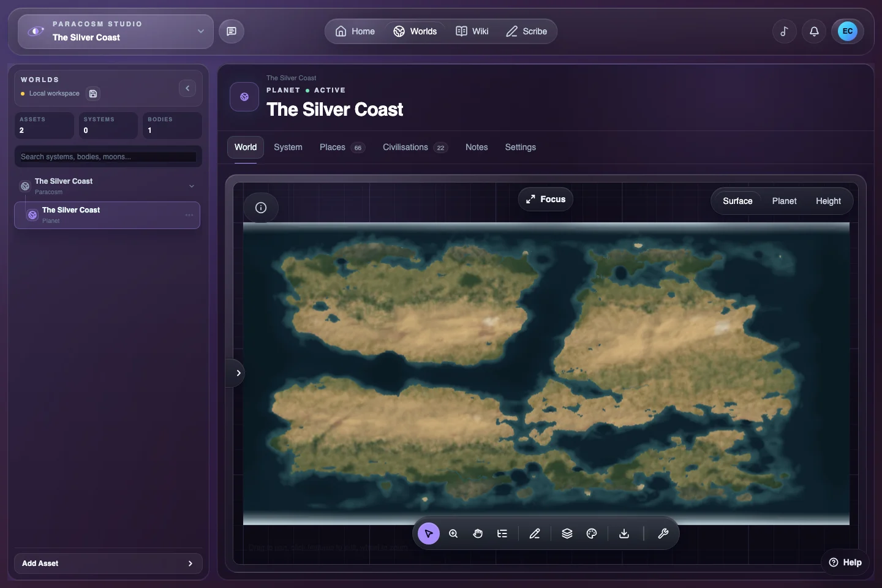This screenshot has height=588, width=882.
Task: Activate the zoom-in magnifier tool
Action: pos(453,533)
